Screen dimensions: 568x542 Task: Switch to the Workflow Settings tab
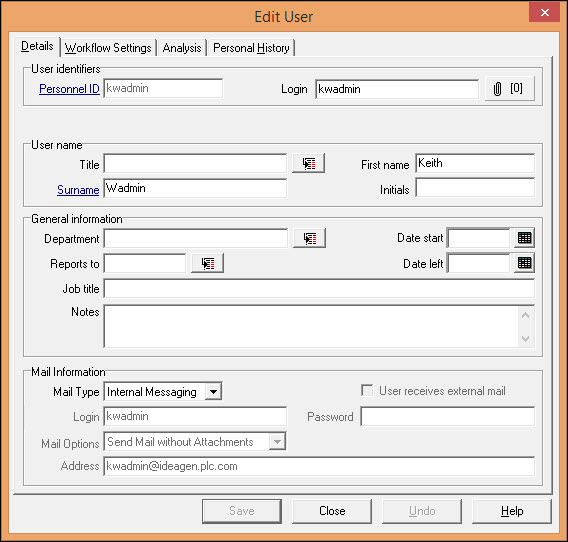click(108, 48)
